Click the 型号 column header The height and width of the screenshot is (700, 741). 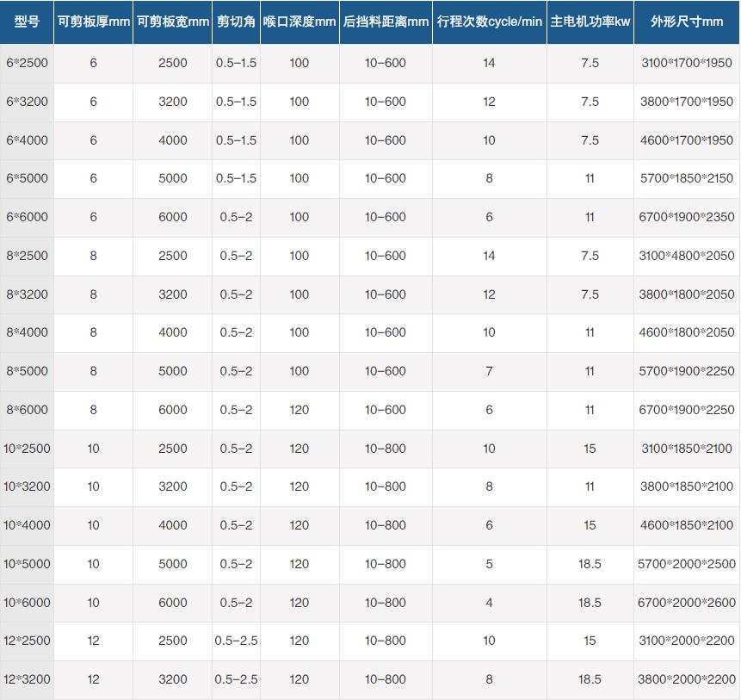pyautogui.click(x=27, y=22)
